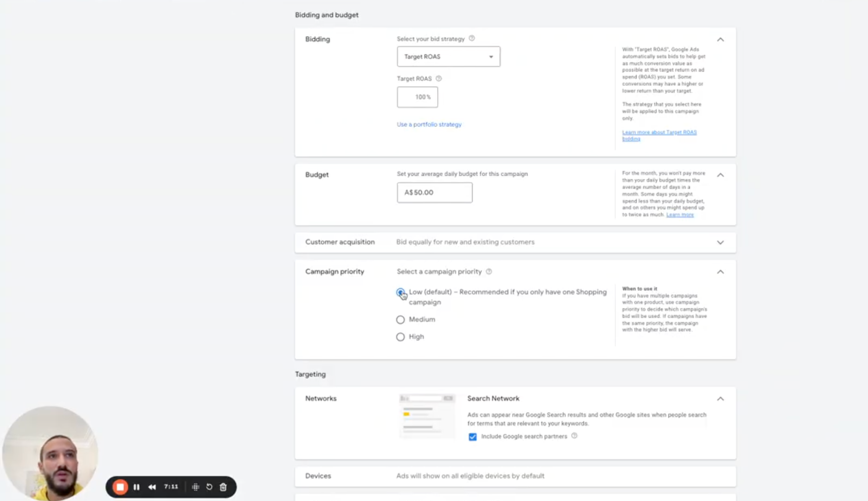This screenshot has height=501, width=868.
Task: Select Medium campaign priority
Action: coord(400,319)
